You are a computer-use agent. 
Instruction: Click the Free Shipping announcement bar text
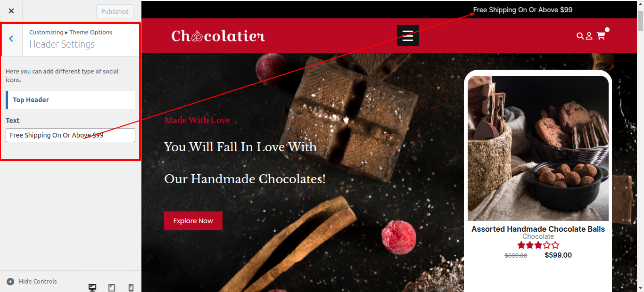523,9
